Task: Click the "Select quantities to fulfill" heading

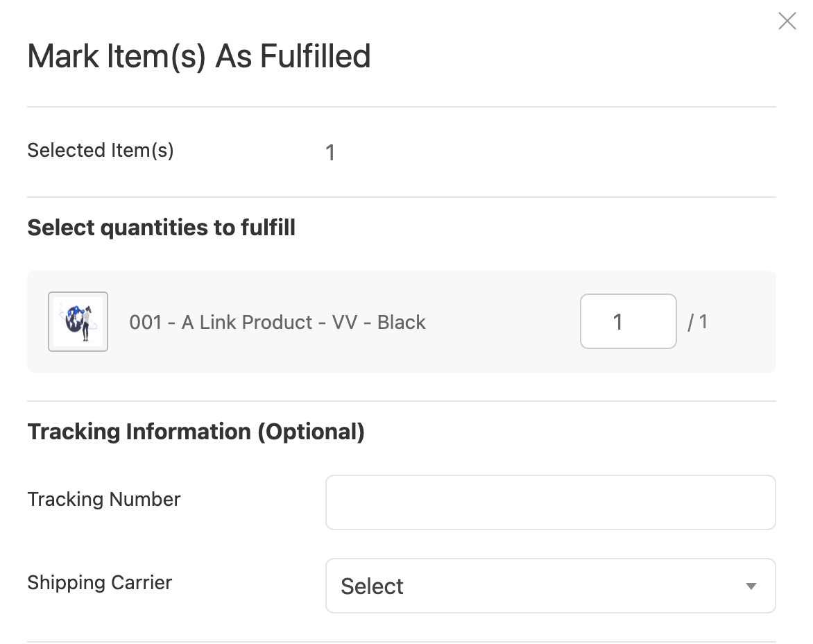Action: (162, 228)
